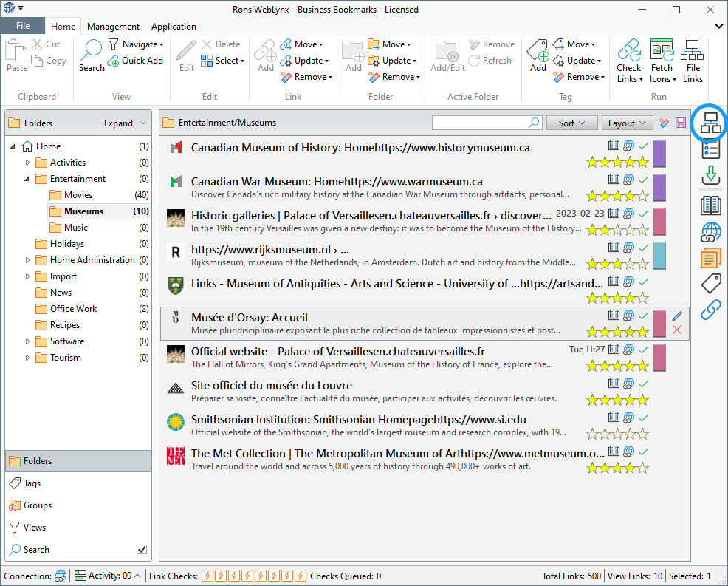This screenshot has width=728, height=586.
Task: Toggle green checkmark on The Met Collection row
Action: pyautogui.click(x=643, y=452)
